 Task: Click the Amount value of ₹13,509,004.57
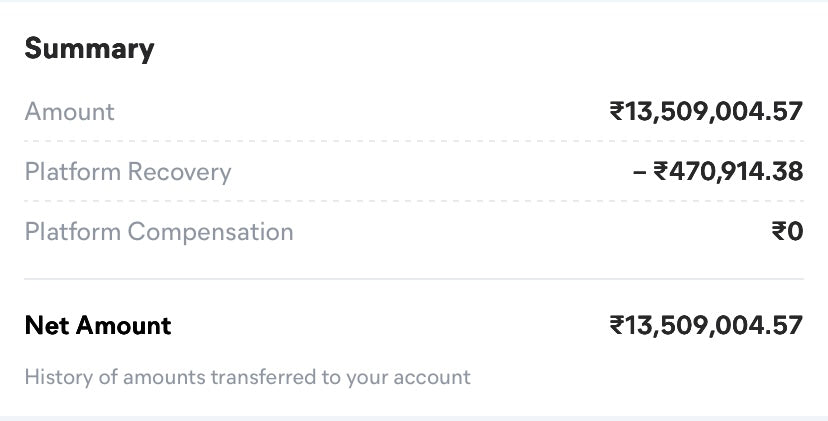[706, 112]
